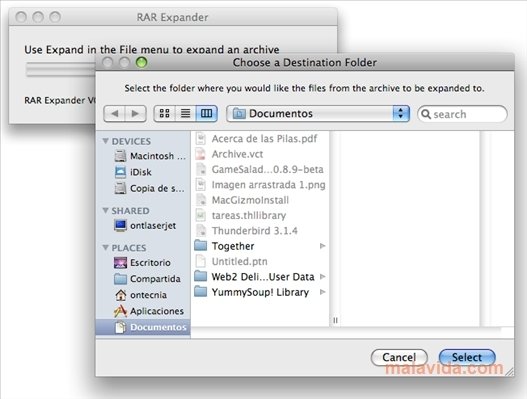Select Macintosh drive icon in sidebar
The image size is (527, 399).
(x=120, y=156)
